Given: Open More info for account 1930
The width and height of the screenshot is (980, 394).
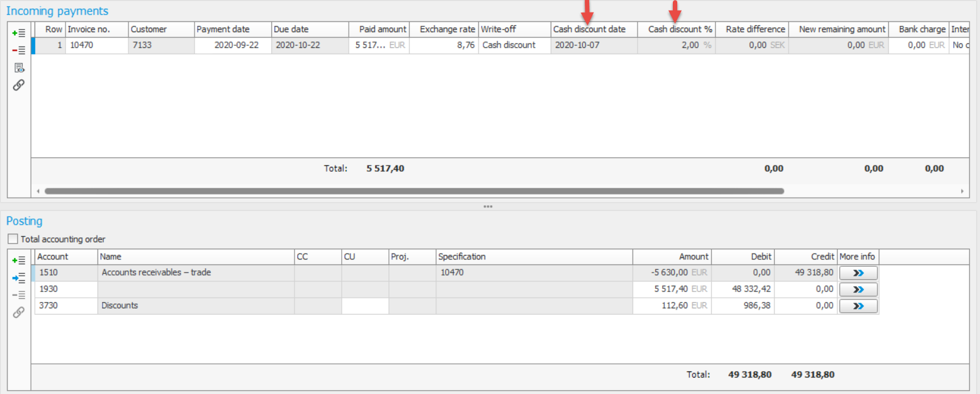Looking at the screenshot, I should [858, 290].
